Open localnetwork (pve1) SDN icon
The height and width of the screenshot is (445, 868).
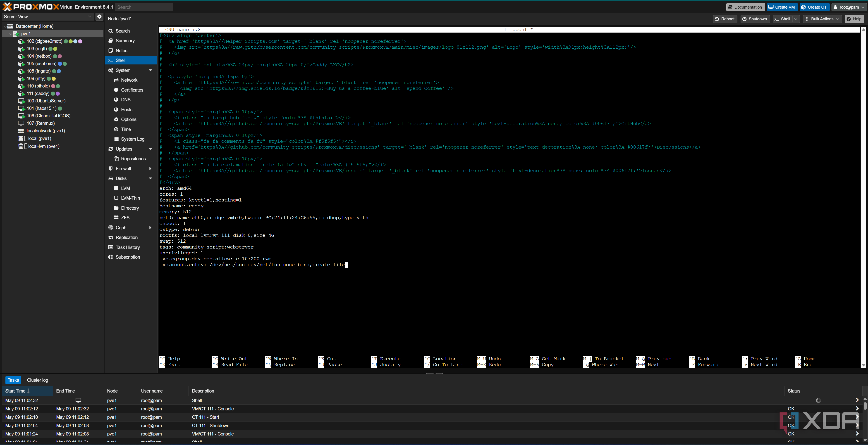click(21, 131)
